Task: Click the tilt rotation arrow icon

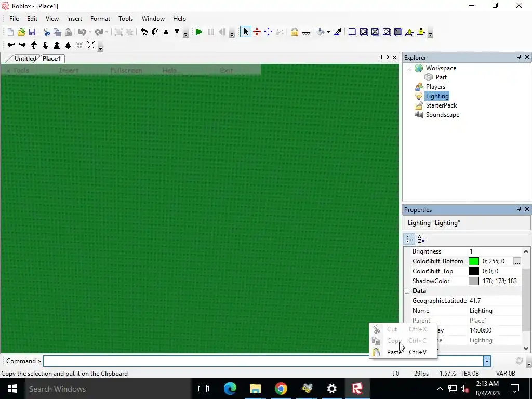Action: [x=155, y=32]
